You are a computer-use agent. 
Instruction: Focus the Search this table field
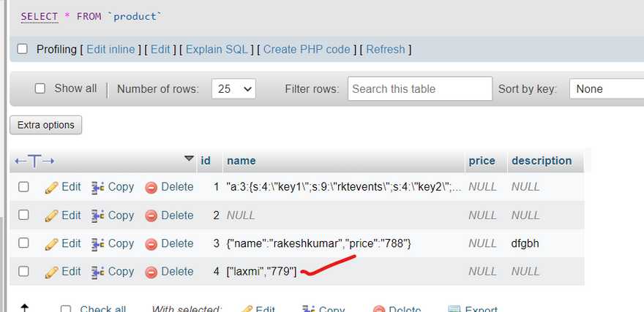coord(420,88)
